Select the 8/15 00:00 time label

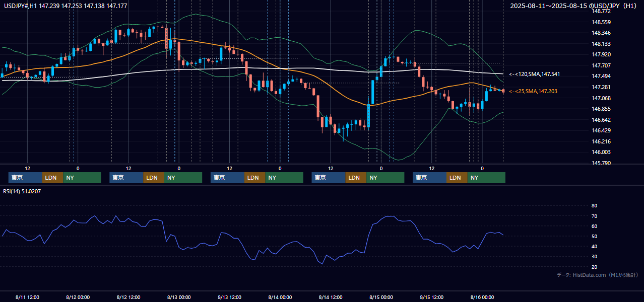click(381, 297)
